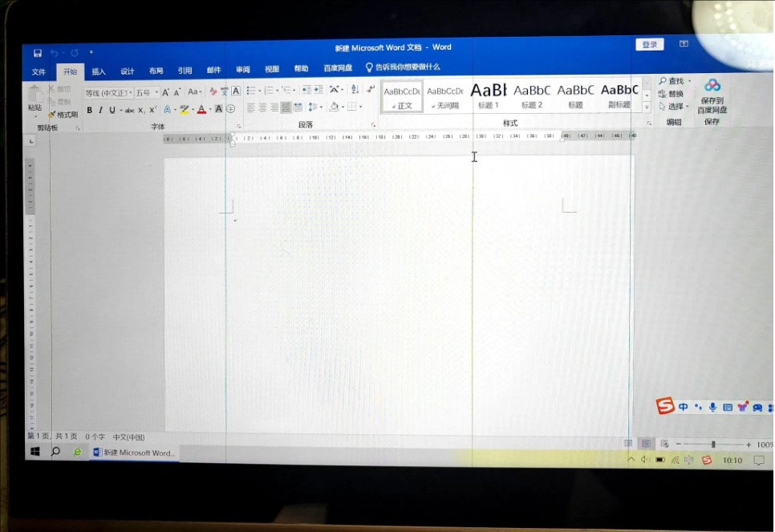The width and height of the screenshot is (775, 532).
Task: Click the enclosed character icon
Action: click(230, 109)
